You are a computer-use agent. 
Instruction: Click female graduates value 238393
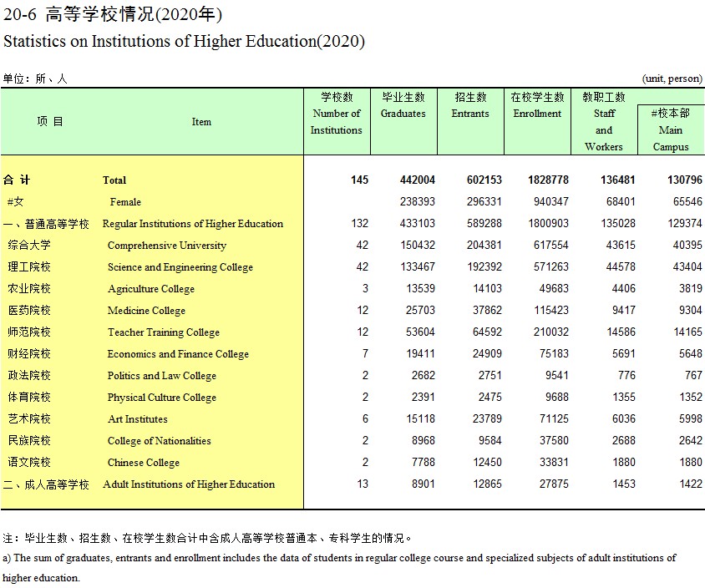pyautogui.click(x=418, y=201)
